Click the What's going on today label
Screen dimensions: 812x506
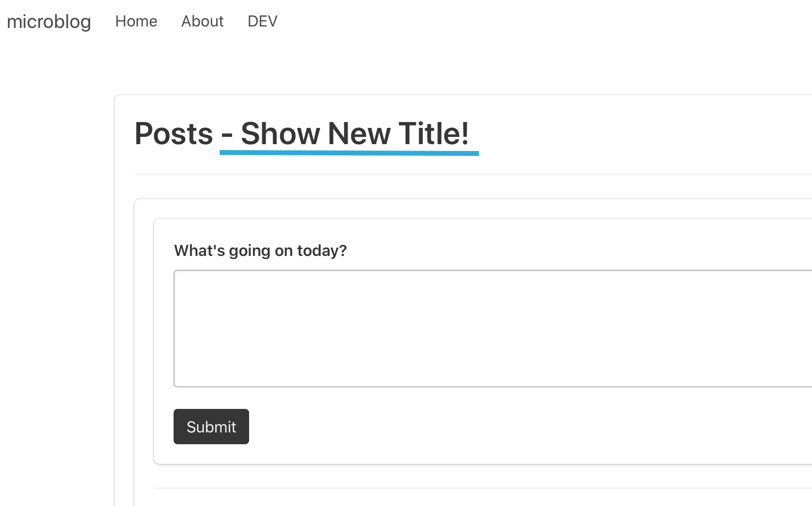[260, 250]
